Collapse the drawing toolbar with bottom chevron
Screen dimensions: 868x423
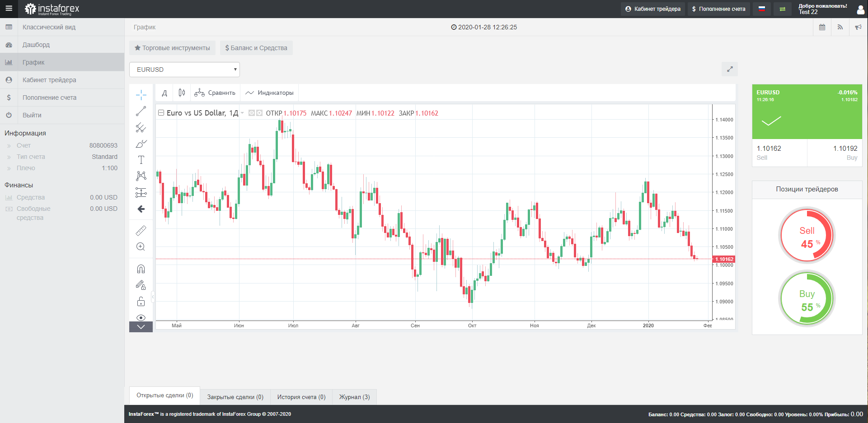[x=141, y=326]
